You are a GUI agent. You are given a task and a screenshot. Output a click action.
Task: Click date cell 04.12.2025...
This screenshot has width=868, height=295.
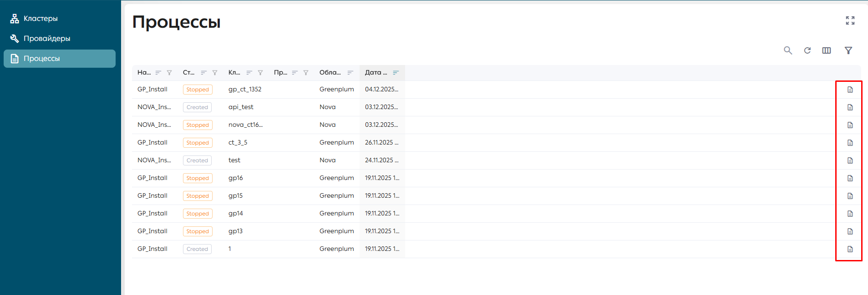381,90
